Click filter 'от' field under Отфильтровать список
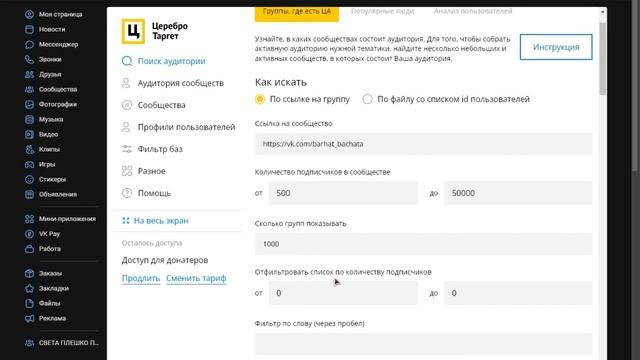Screen dimensions: 640x360 coord(343,293)
